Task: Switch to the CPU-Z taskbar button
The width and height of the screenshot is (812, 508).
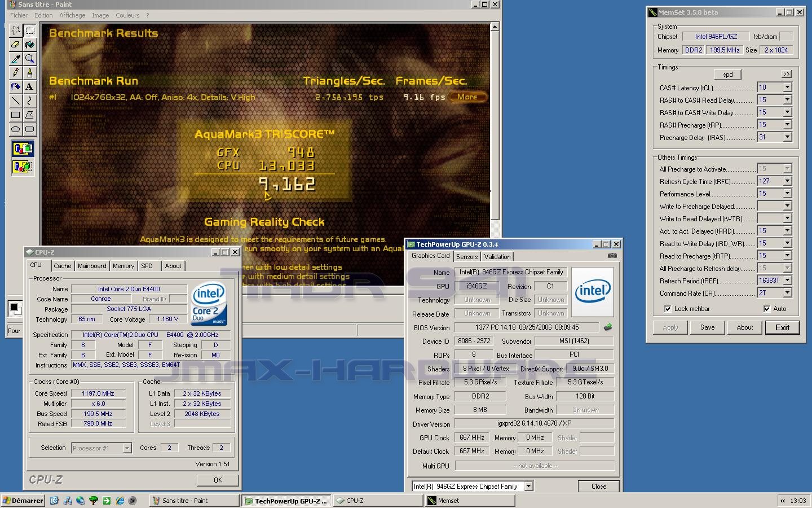Action: click(x=377, y=501)
